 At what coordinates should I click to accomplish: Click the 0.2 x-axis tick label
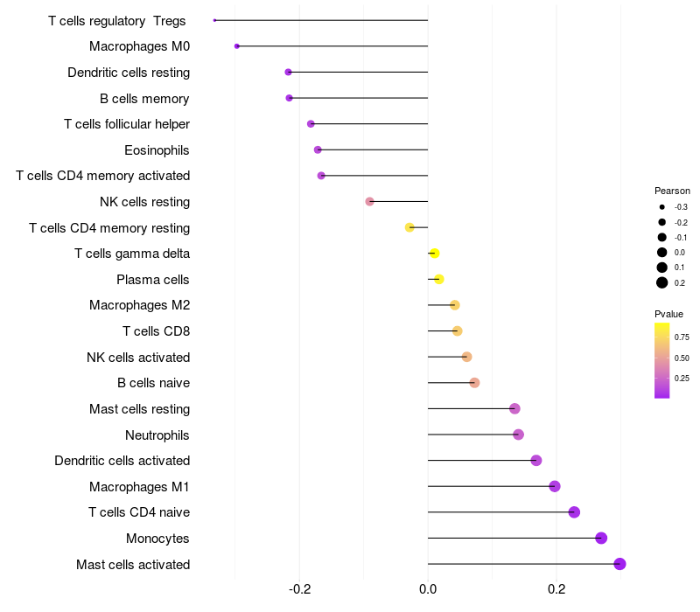[x=556, y=589]
